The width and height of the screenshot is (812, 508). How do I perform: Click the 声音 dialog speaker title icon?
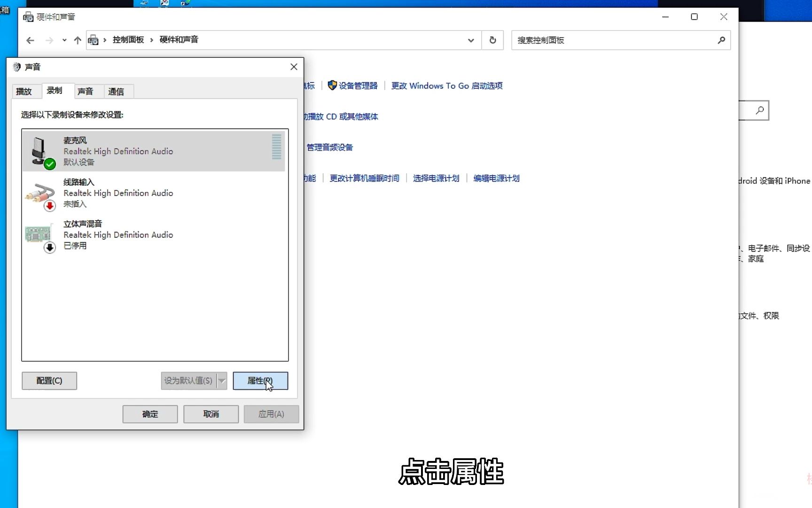coord(17,67)
